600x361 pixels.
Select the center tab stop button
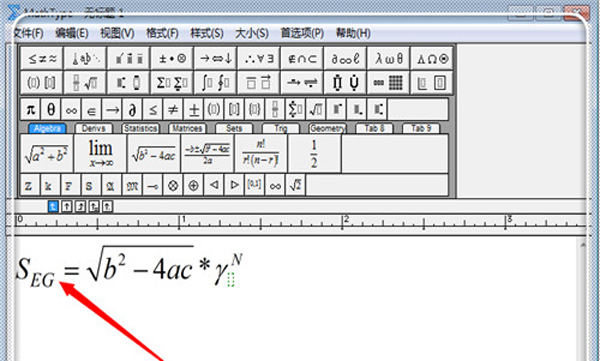tap(67, 206)
